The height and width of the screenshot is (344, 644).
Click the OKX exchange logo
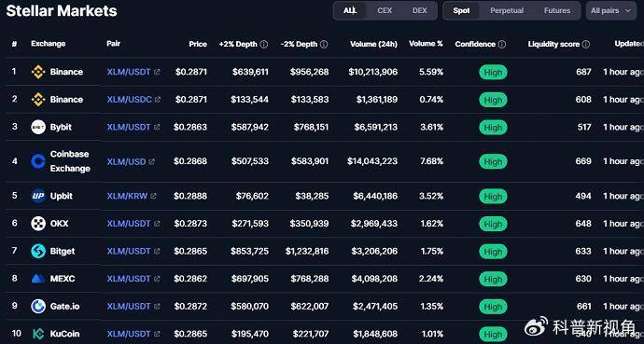click(38, 224)
